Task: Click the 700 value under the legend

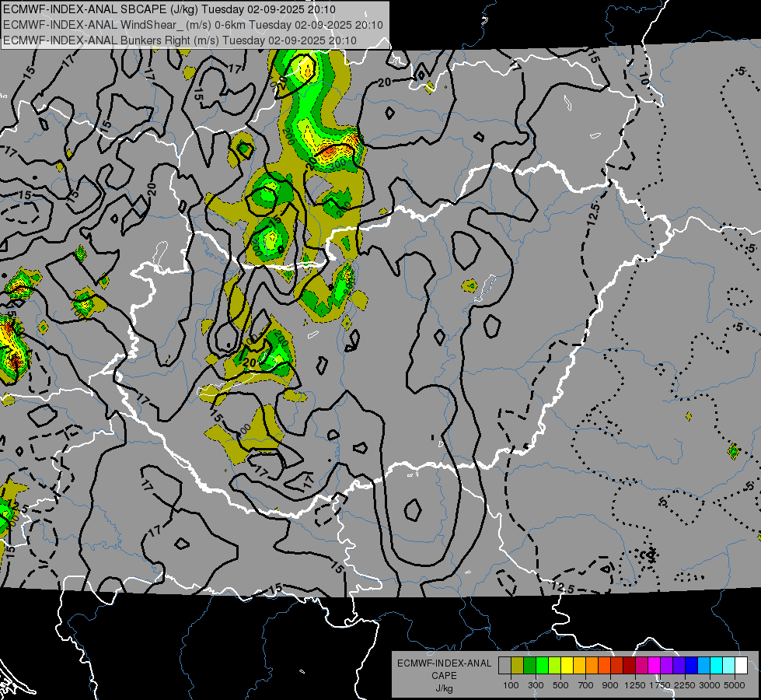Action: [586, 685]
